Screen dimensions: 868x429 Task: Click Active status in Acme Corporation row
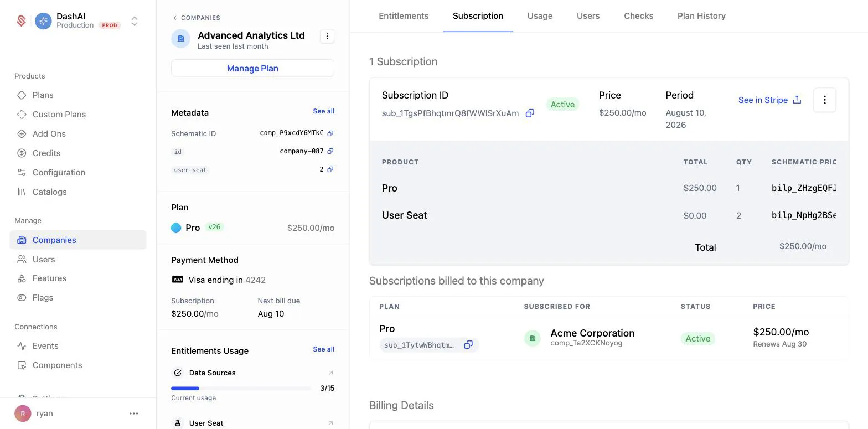coord(697,339)
